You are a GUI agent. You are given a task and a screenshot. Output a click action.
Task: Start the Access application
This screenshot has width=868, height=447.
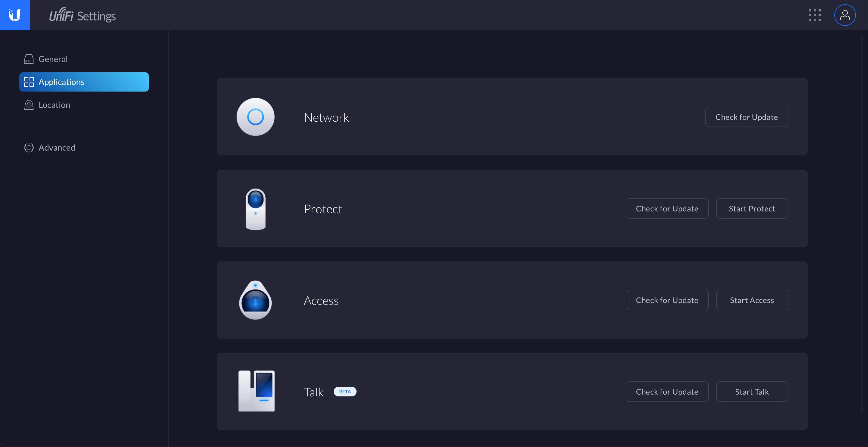click(752, 300)
